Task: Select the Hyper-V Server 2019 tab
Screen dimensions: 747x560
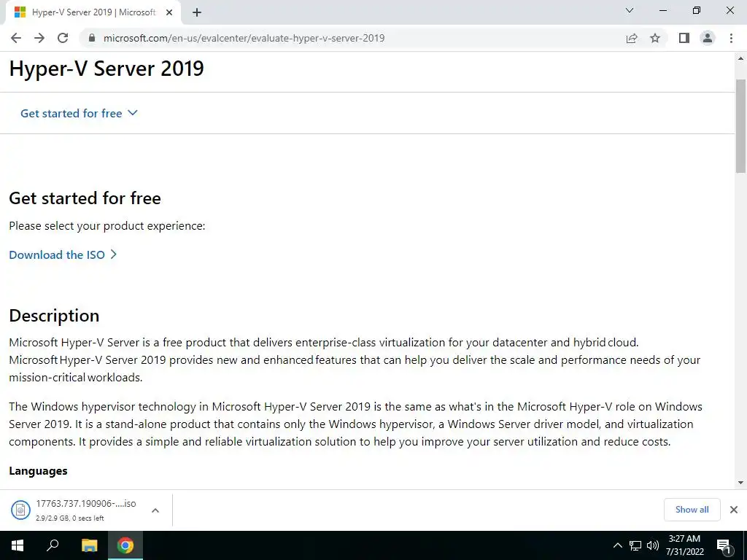Action: coord(93,12)
